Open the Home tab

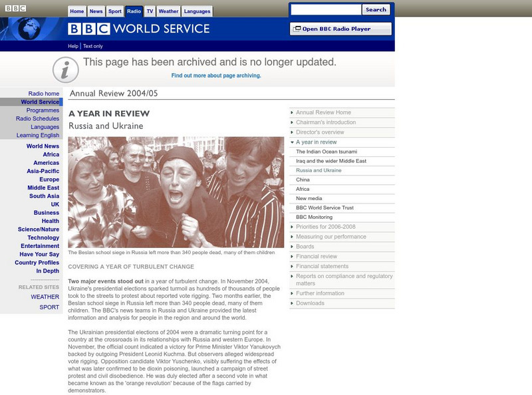tap(77, 11)
